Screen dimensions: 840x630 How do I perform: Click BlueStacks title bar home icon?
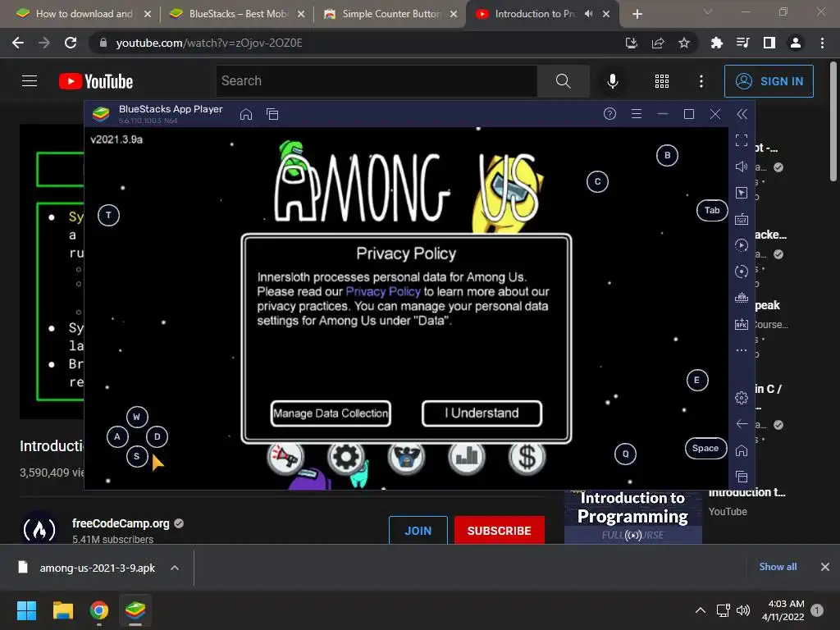(246, 114)
